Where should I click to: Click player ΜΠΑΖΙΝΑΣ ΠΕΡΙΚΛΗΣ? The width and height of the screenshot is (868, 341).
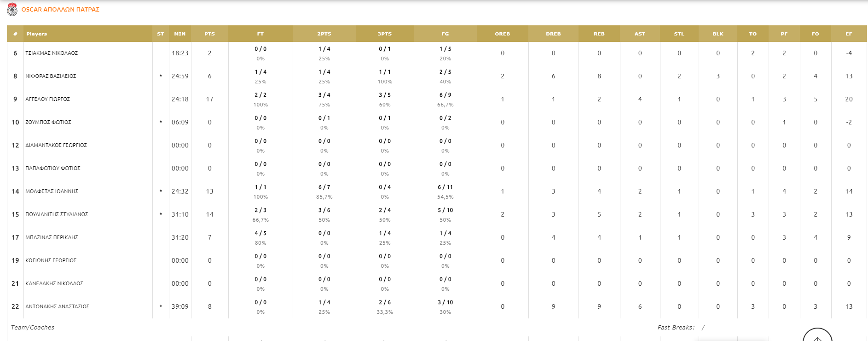52,238
